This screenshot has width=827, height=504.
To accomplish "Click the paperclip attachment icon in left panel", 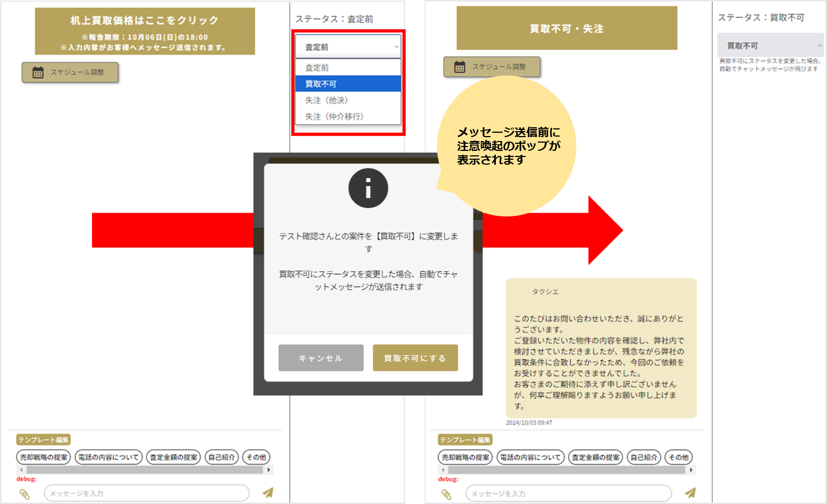I will click(24, 494).
